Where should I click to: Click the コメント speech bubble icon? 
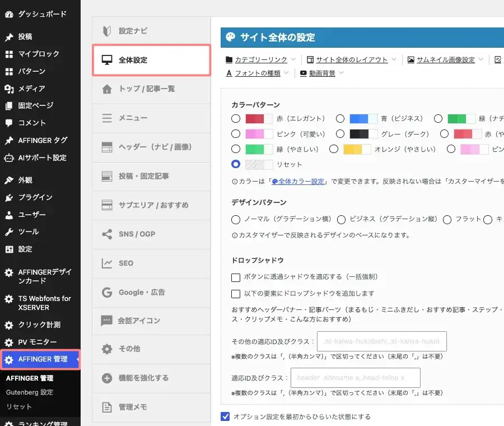(x=9, y=123)
